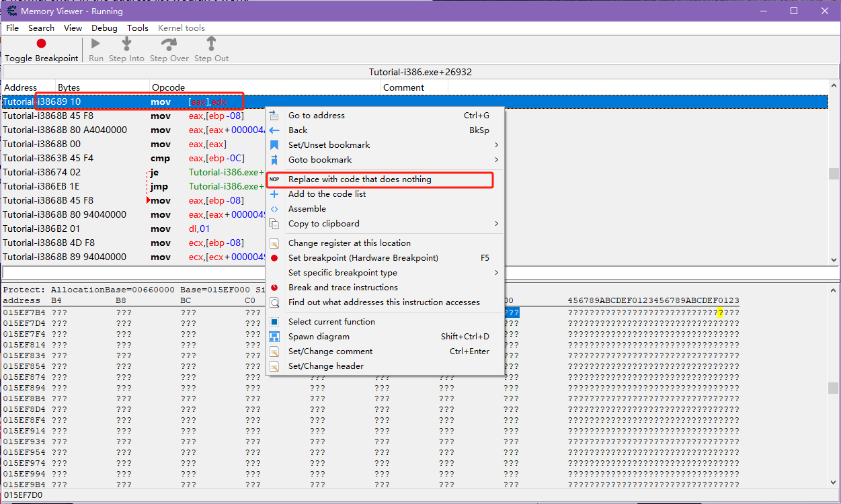The height and width of the screenshot is (504, 841).
Task: Expand the Copy to clipboard submenu arrow
Action: pyautogui.click(x=496, y=224)
